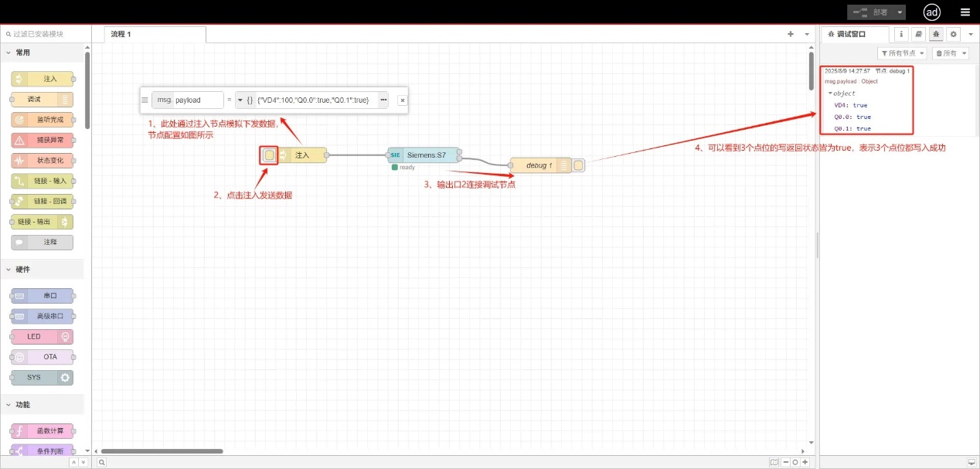Click the user avatar icon
The width and height of the screenshot is (980, 469).
(931, 12)
